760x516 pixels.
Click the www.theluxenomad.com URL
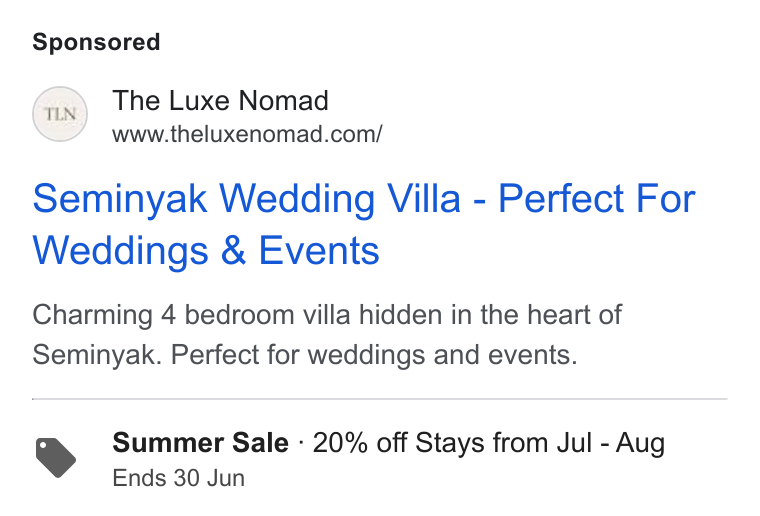tap(247, 134)
